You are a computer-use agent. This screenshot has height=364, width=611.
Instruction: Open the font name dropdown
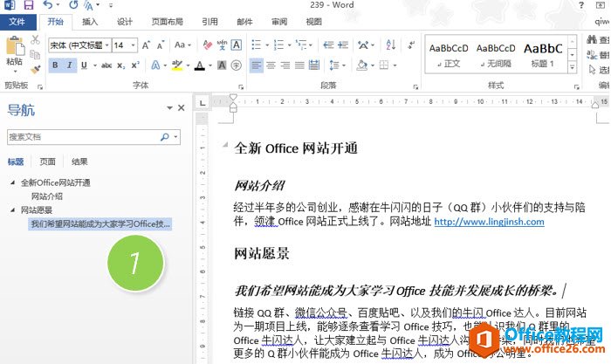[107, 45]
